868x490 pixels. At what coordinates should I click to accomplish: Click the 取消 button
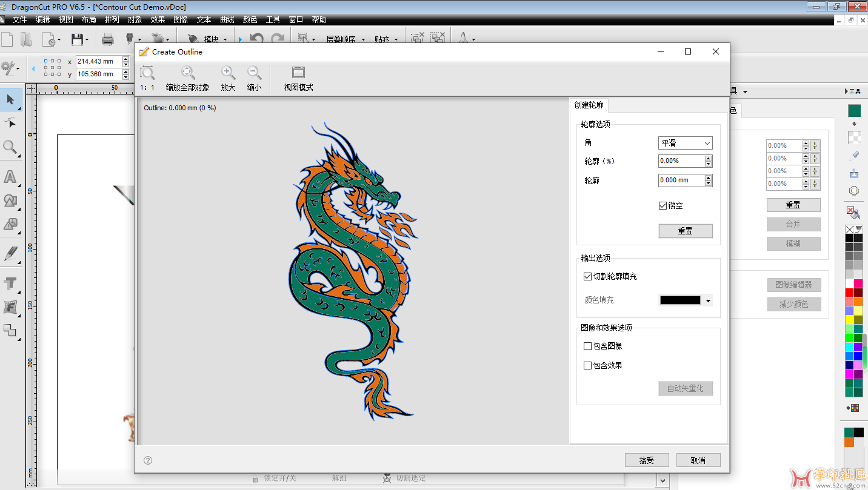point(698,460)
